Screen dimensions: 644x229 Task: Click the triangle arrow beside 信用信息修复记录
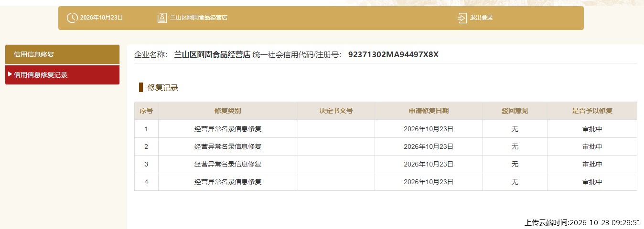pyautogui.click(x=10, y=74)
